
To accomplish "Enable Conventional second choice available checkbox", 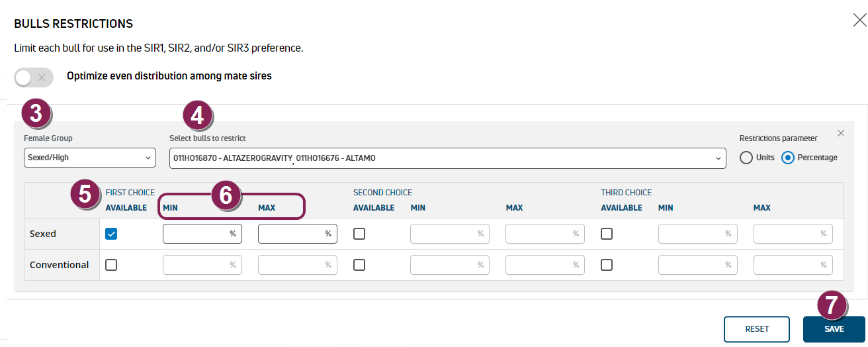I will 359,265.
